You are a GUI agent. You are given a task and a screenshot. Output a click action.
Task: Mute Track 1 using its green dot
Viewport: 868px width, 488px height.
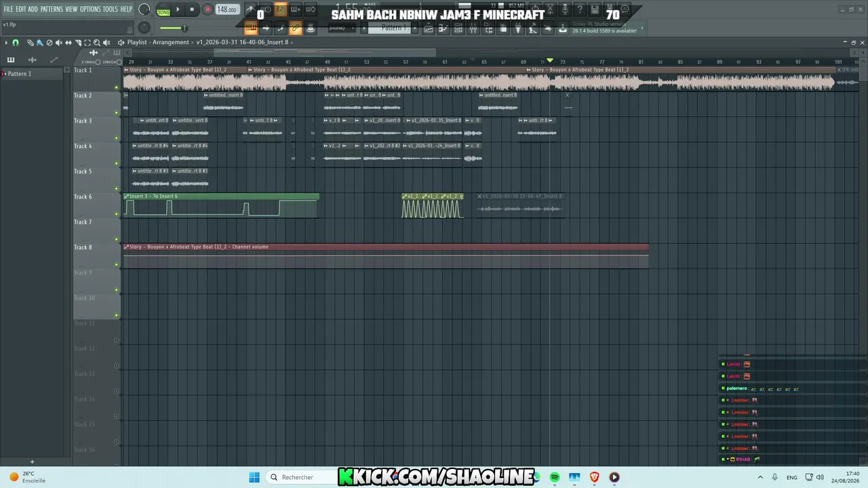coord(117,87)
